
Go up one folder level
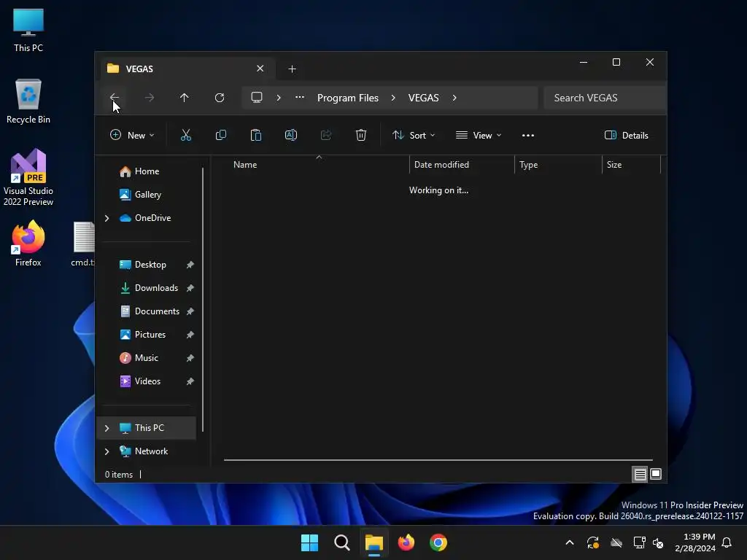[x=185, y=98]
